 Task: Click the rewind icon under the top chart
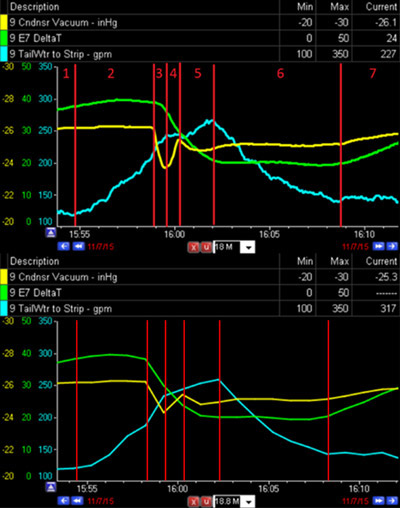pos(78,246)
